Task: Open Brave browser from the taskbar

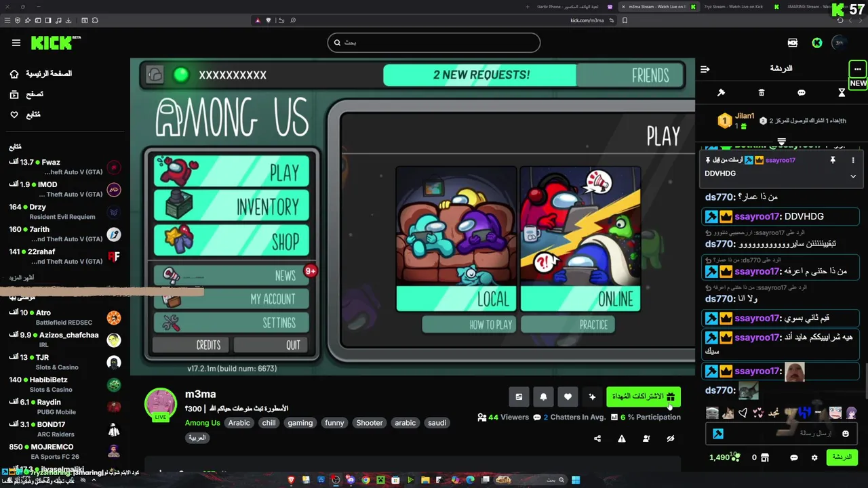Action: (x=292, y=480)
